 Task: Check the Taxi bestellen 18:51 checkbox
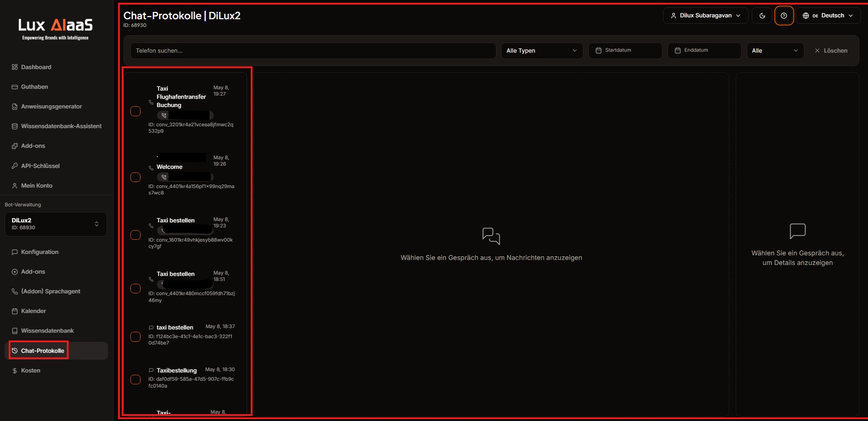pos(135,288)
